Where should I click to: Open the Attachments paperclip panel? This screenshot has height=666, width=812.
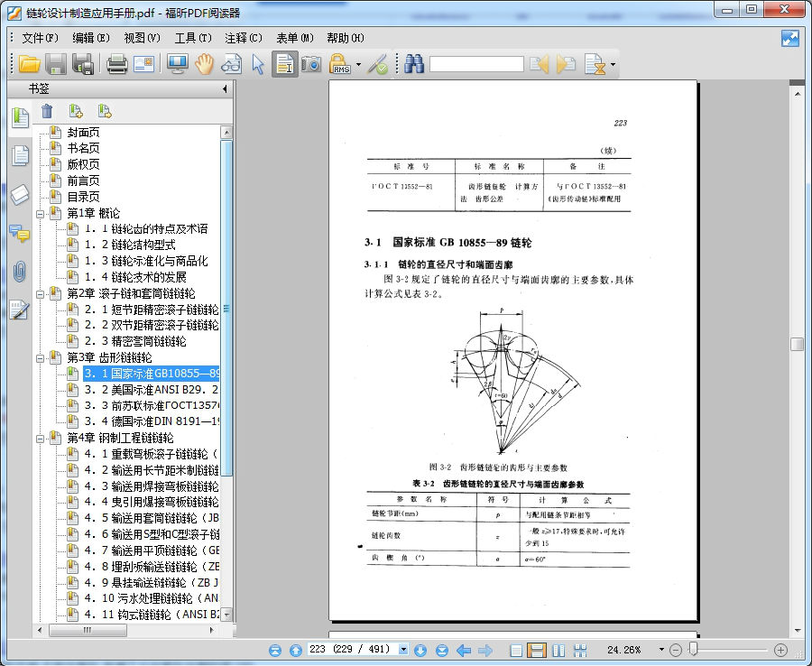point(20,272)
